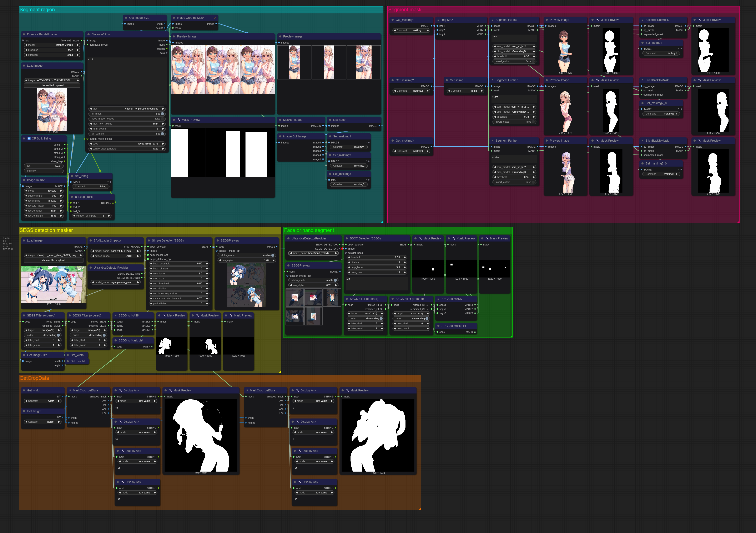
Task: Toggle do_sample in the Florence2Run node
Action: (162, 134)
